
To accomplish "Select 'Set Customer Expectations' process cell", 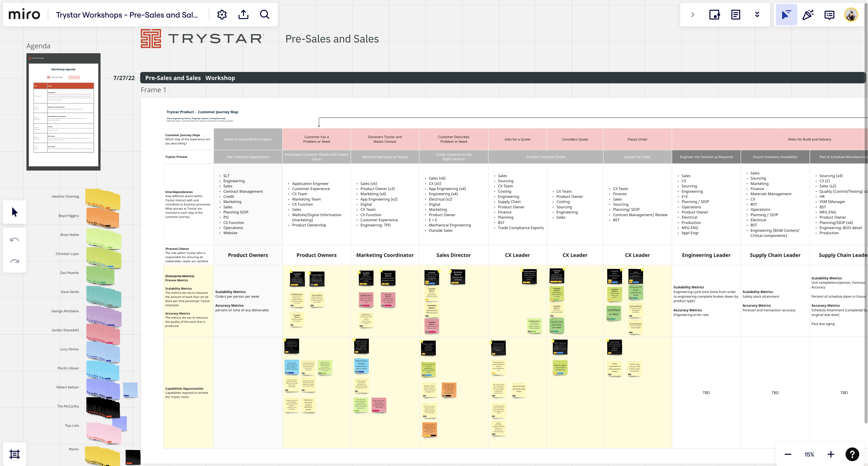I will click(x=248, y=157).
